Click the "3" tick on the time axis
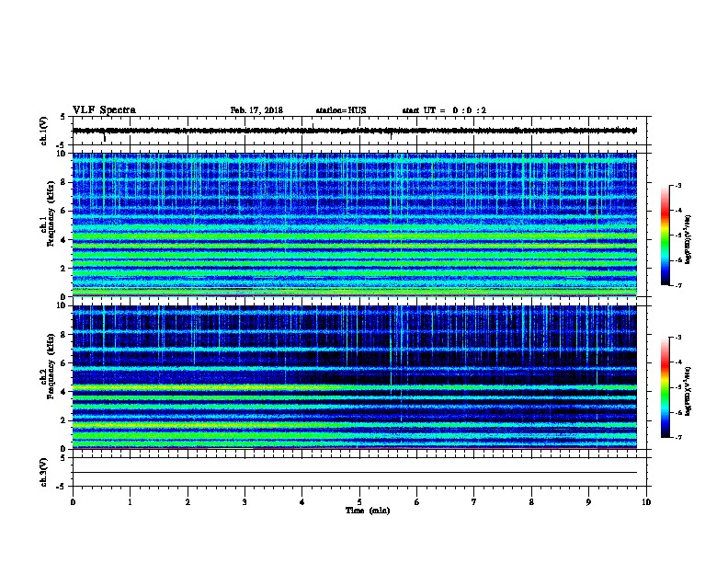The height and width of the screenshot is (563, 728). tap(245, 502)
